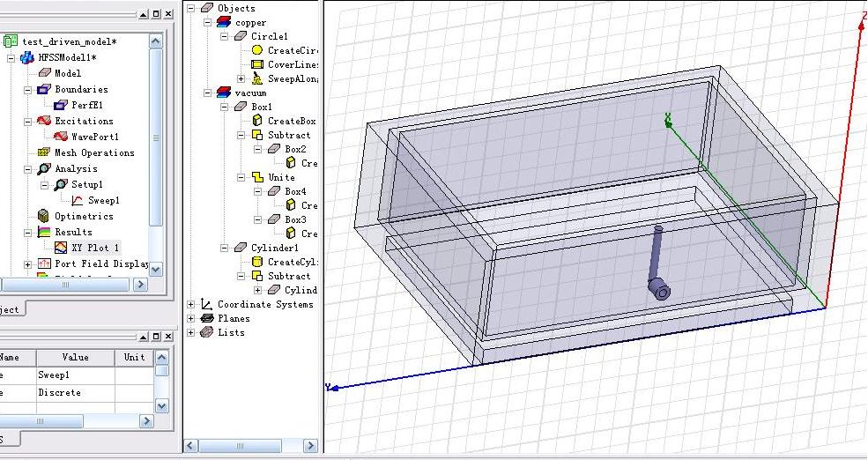Screen dimensions: 868x460
Task: Click the vacuum material icon
Action: [224, 93]
